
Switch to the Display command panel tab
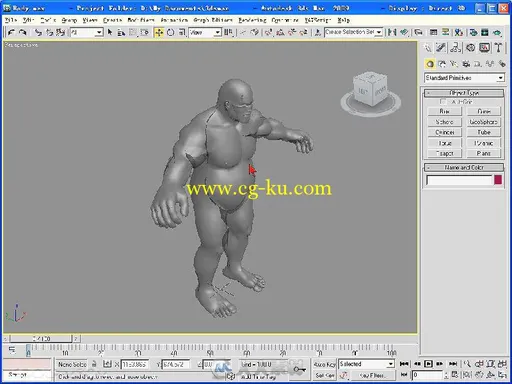[x=484, y=48]
